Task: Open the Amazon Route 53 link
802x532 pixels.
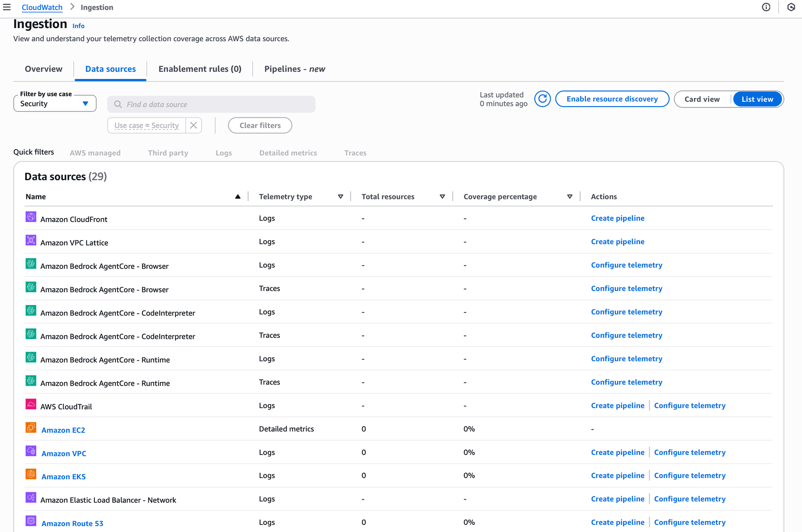Action: pos(72,523)
